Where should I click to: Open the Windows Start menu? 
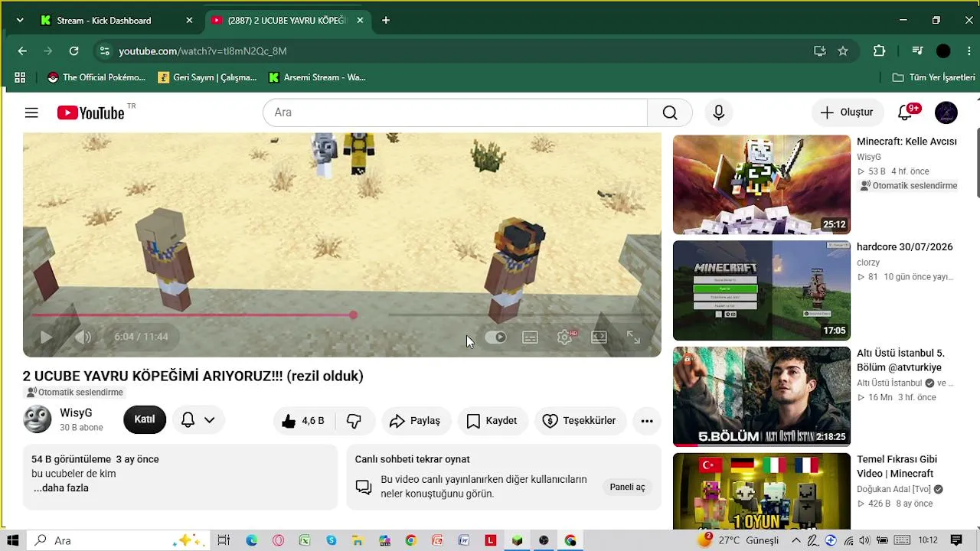coord(12,540)
